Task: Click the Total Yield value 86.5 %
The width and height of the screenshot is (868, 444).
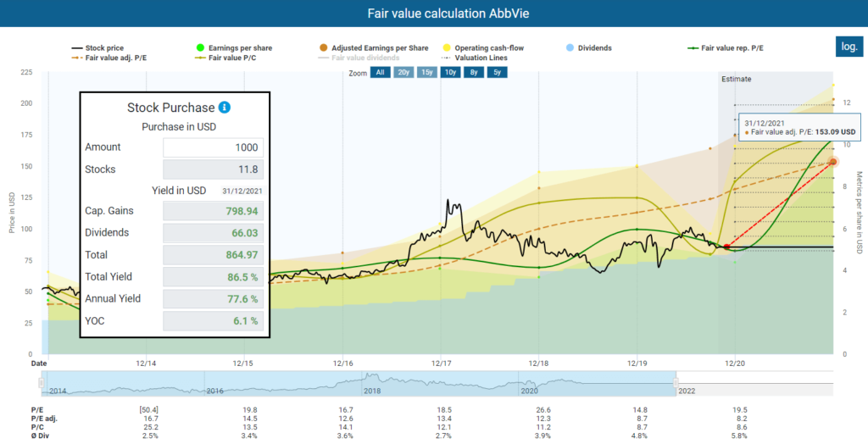Action: 213,277
